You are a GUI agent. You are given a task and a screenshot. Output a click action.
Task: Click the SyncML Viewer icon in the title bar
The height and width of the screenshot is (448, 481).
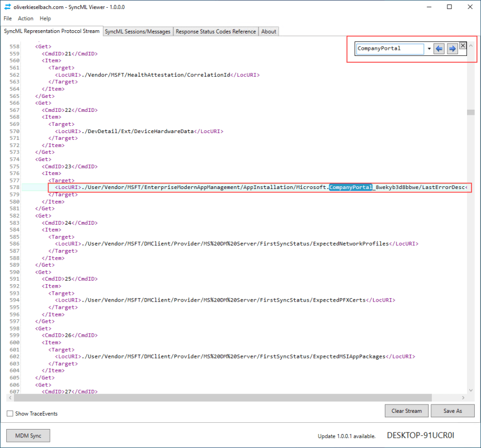pyautogui.click(x=7, y=7)
